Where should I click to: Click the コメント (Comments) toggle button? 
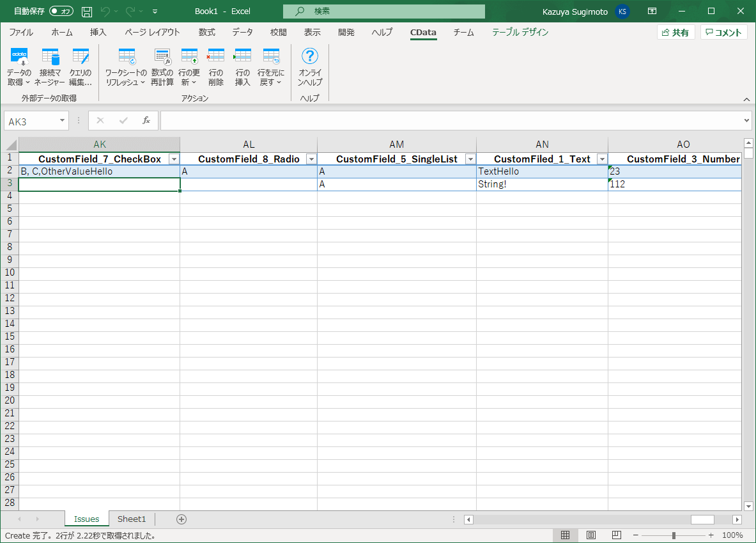click(x=724, y=32)
